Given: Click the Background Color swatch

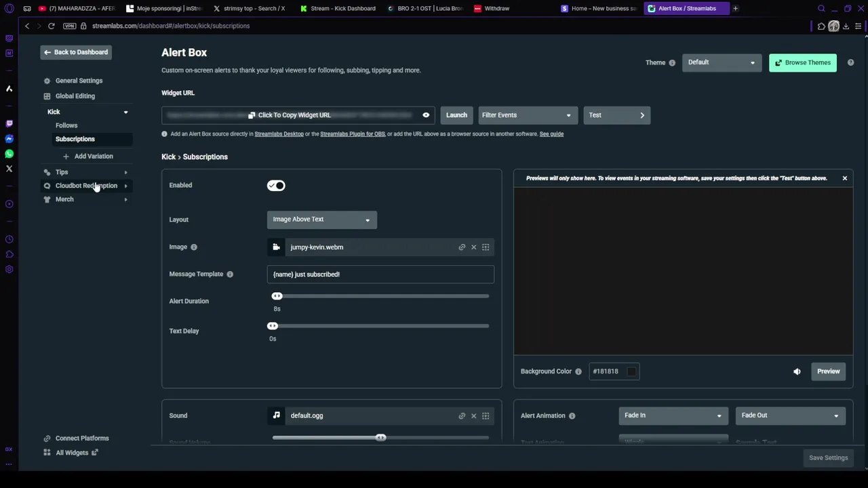Looking at the screenshot, I should point(631,371).
